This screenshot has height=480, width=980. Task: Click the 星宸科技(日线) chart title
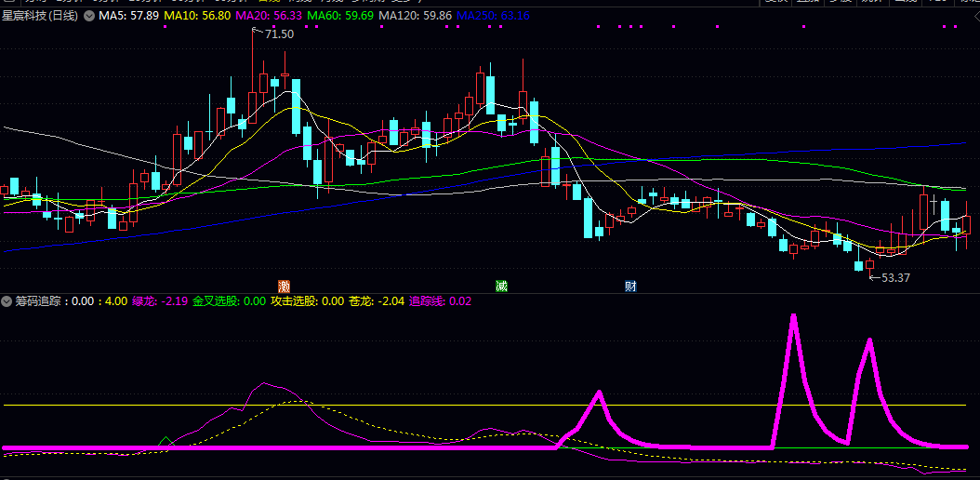40,16
